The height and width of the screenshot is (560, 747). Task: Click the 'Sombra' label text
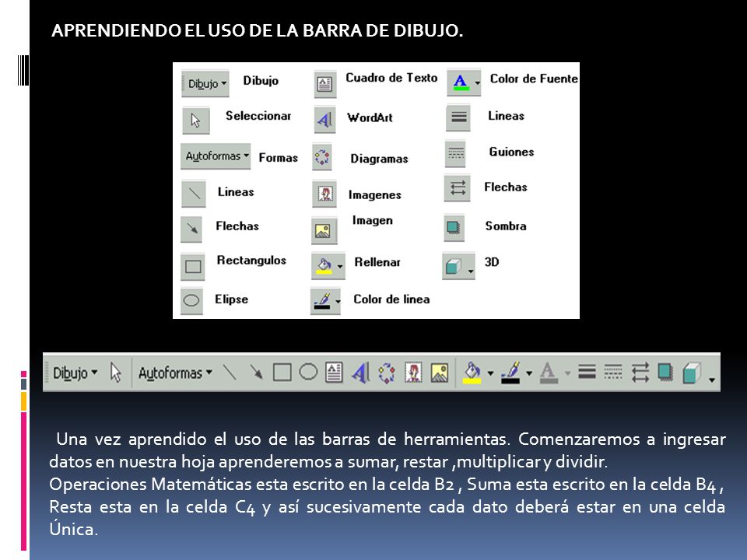tap(506, 226)
